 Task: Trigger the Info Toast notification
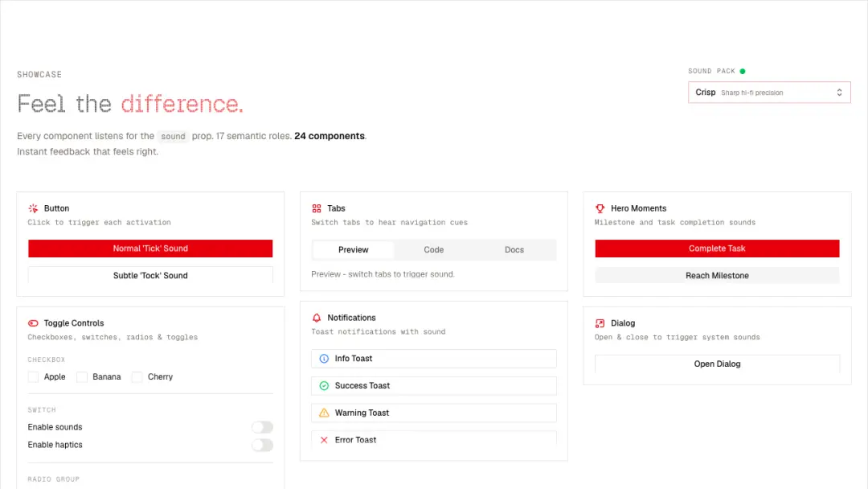pos(433,358)
